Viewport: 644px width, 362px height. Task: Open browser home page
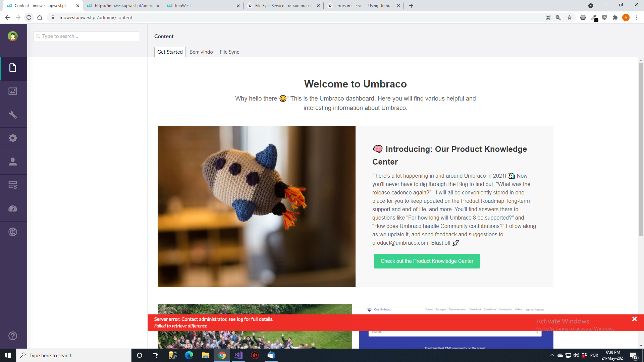point(40,17)
